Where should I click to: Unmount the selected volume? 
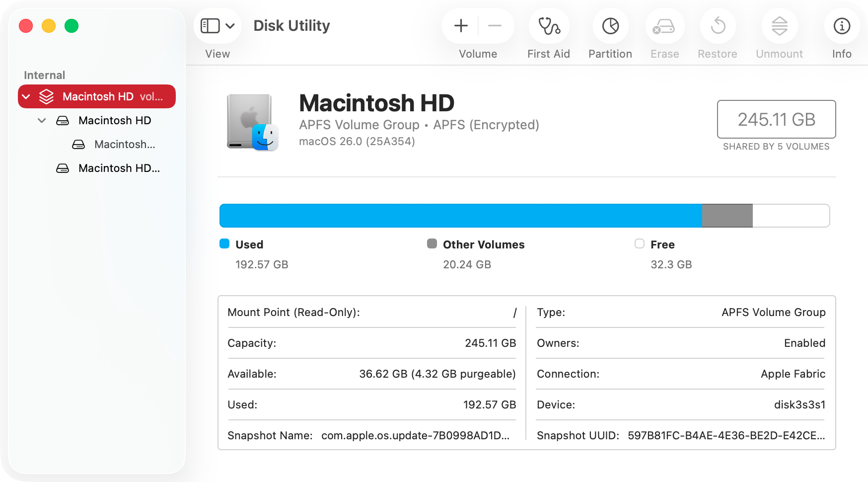click(779, 26)
